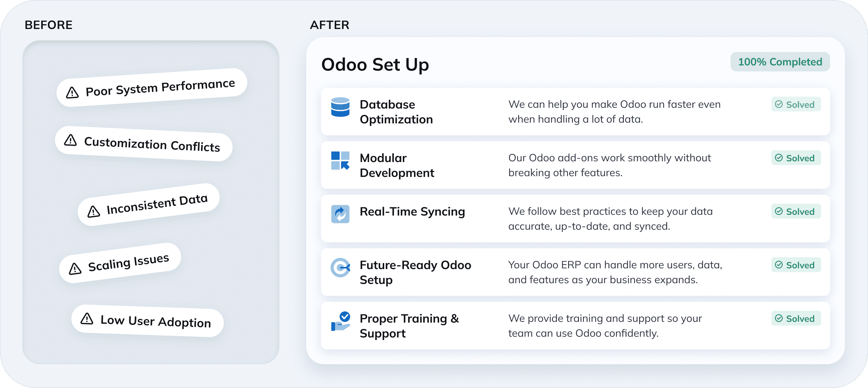This screenshot has width=868, height=388.
Task: Click warning triangle beside Customization Conflicts
Action: click(70, 140)
